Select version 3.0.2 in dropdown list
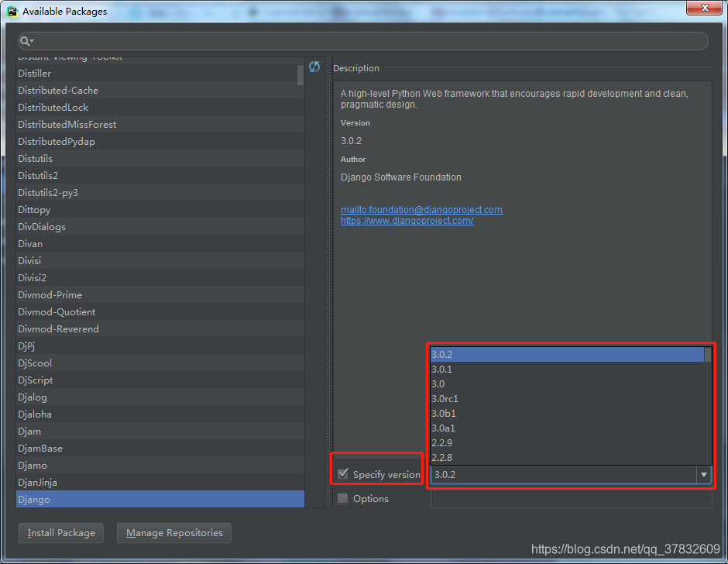 [x=567, y=355]
